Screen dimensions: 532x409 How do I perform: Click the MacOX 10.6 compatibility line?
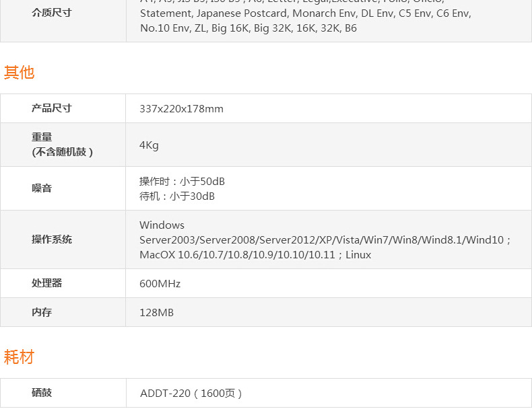pos(255,255)
